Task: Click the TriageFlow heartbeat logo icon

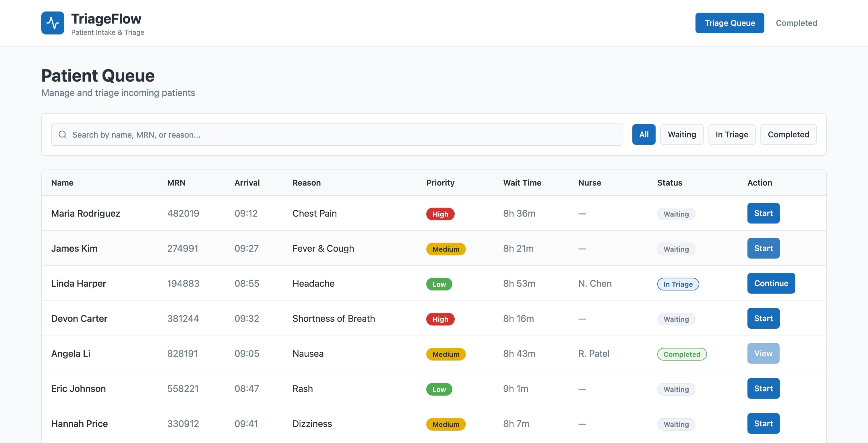Action: (x=53, y=23)
